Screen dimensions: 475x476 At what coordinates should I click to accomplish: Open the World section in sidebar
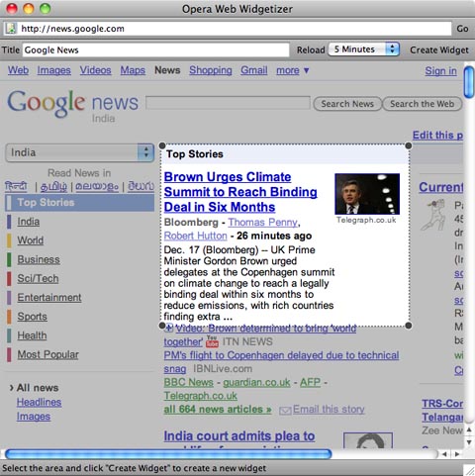pos(31,240)
